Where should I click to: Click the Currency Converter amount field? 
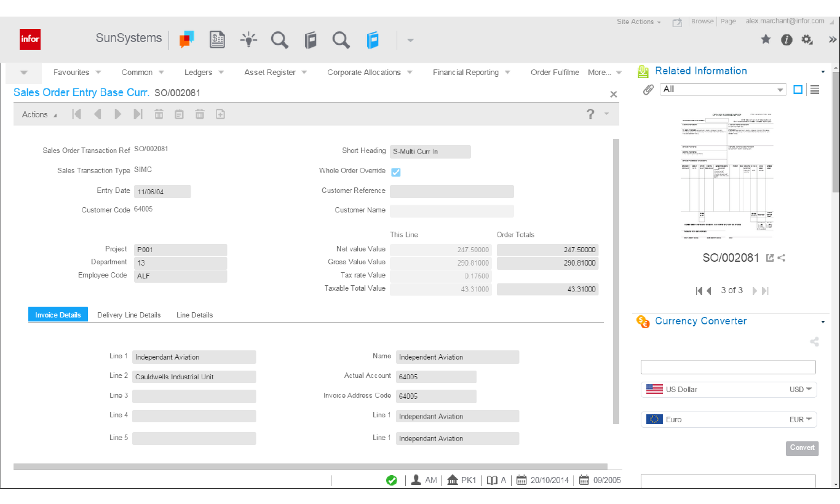click(x=728, y=367)
